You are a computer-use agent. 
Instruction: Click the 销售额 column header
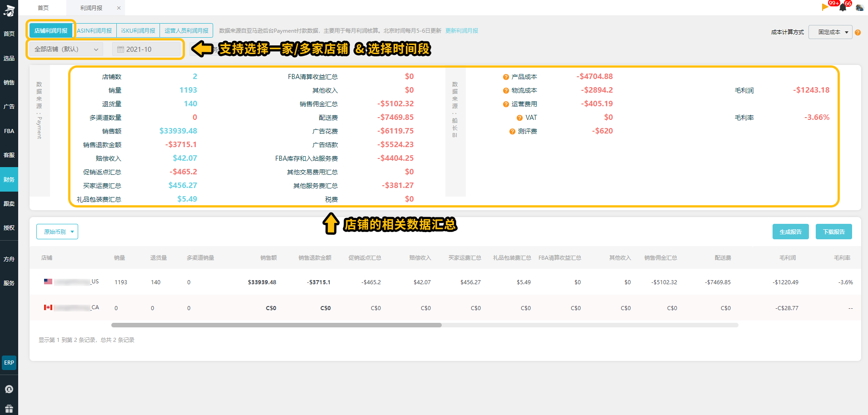click(269, 258)
